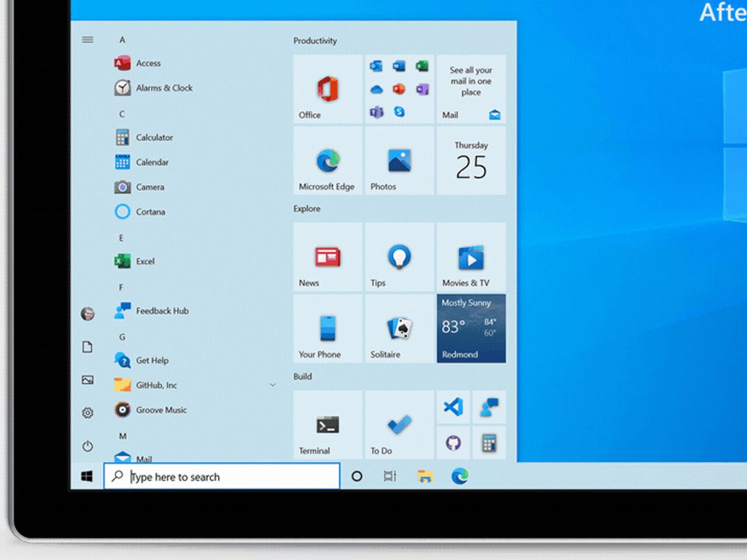Open Teams in the Office folder tile
Viewport: 747px width, 560px height.
click(376, 111)
